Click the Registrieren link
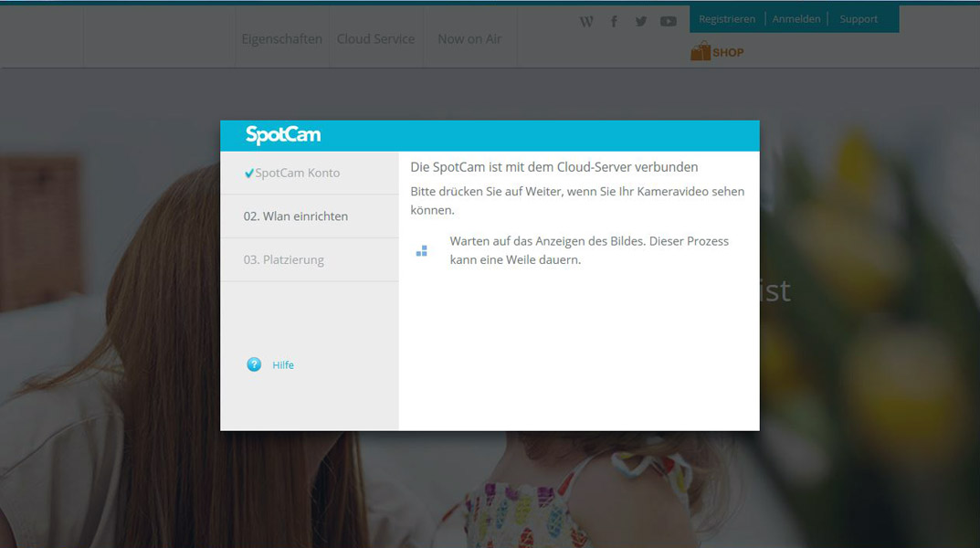 click(x=727, y=19)
